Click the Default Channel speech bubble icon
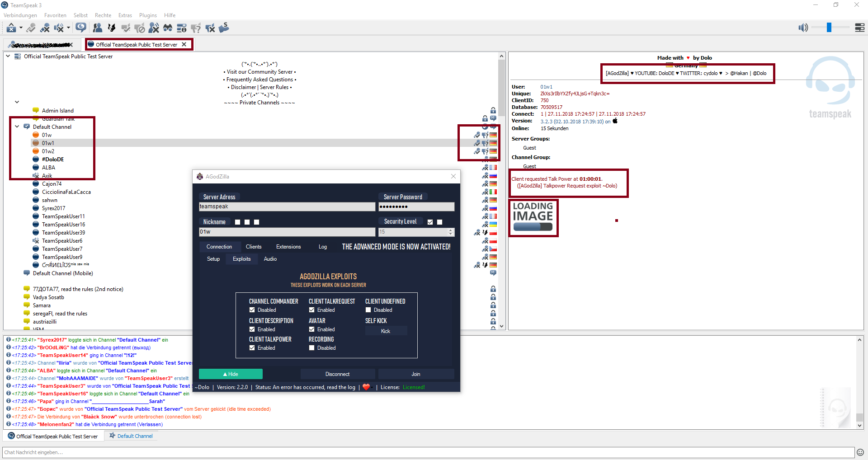Viewport: 868px width, 460px height. [x=27, y=127]
